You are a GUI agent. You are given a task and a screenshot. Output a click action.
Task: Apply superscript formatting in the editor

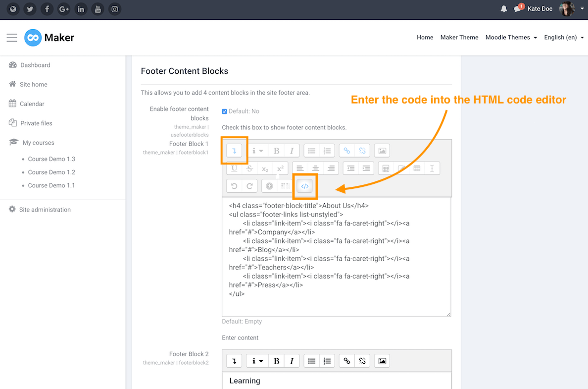pyautogui.click(x=280, y=168)
